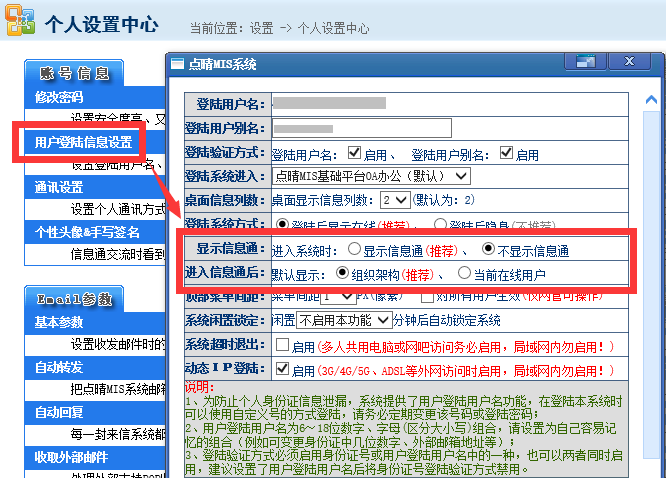The height and width of the screenshot is (478, 666).
Task: Click the 用户登陆信息设置 menu item
Action: 82,142
